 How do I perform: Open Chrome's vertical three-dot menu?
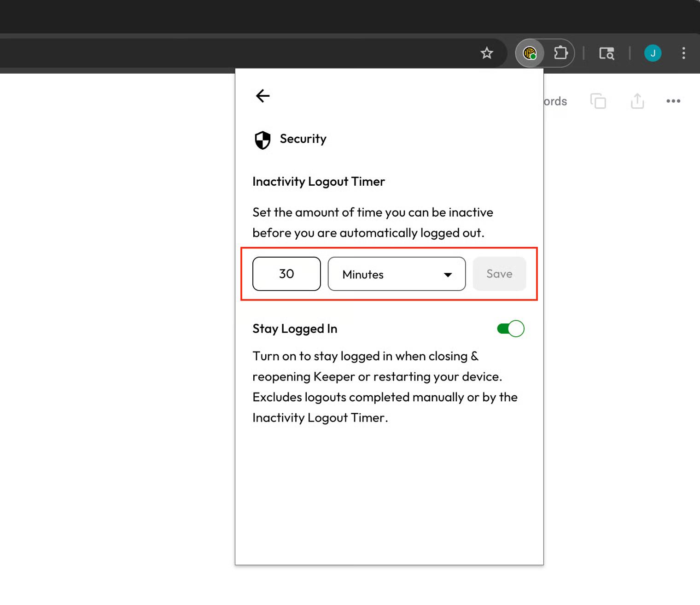[x=683, y=53]
